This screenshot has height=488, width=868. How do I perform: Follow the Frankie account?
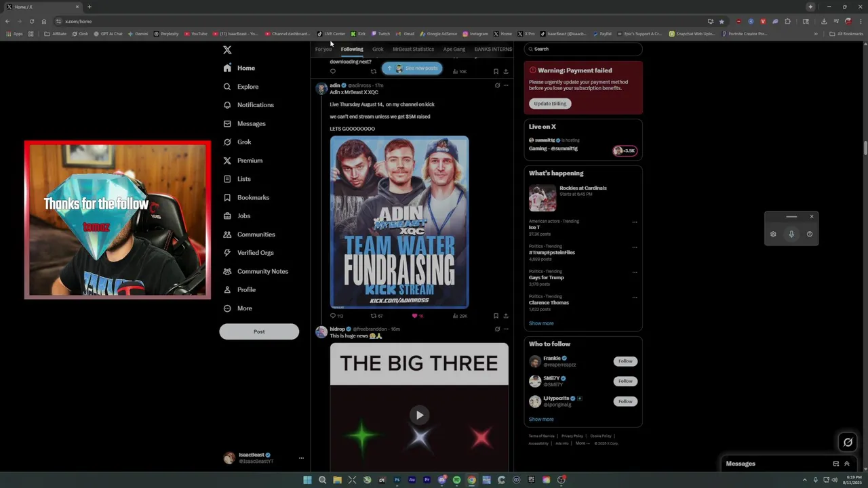click(625, 361)
